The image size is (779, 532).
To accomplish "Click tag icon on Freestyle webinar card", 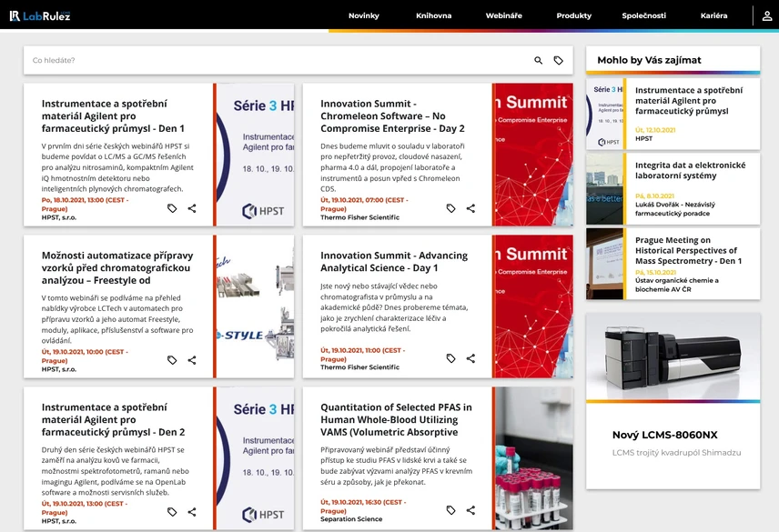I will 172,360.
